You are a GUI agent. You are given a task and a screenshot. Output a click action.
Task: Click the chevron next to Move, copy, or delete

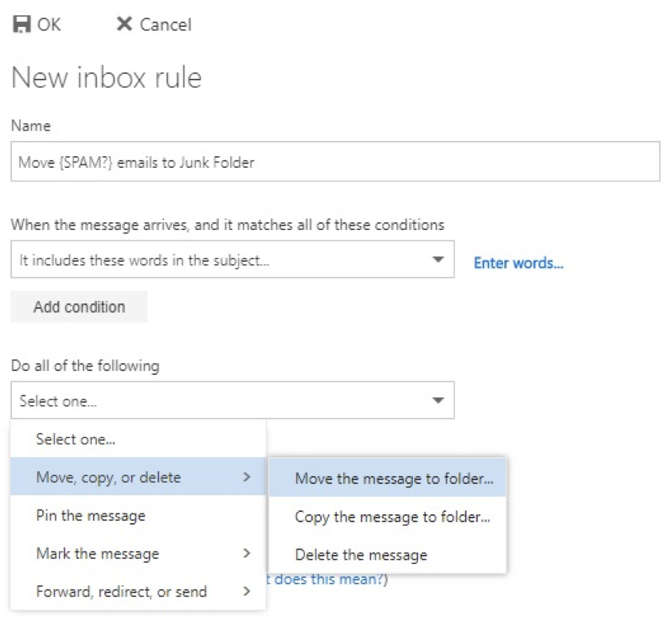tap(247, 477)
